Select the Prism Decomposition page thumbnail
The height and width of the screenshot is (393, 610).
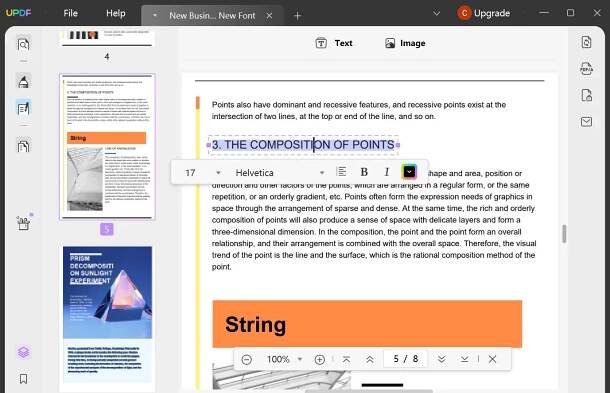pyautogui.click(x=107, y=314)
